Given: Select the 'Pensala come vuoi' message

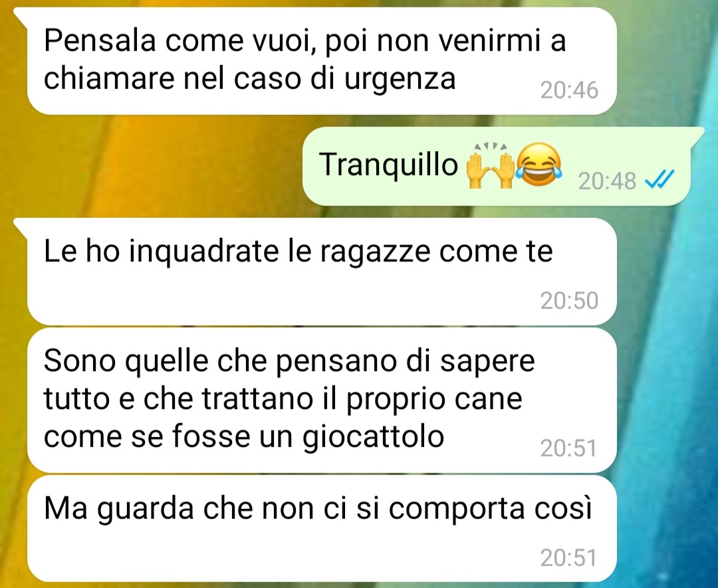Looking at the screenshot, I should click(322, 61).
